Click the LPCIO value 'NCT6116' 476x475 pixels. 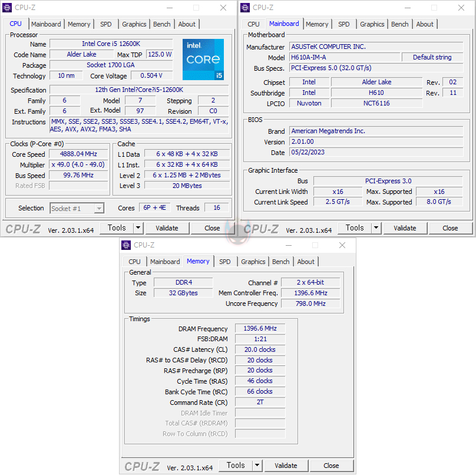pos(376,103)
